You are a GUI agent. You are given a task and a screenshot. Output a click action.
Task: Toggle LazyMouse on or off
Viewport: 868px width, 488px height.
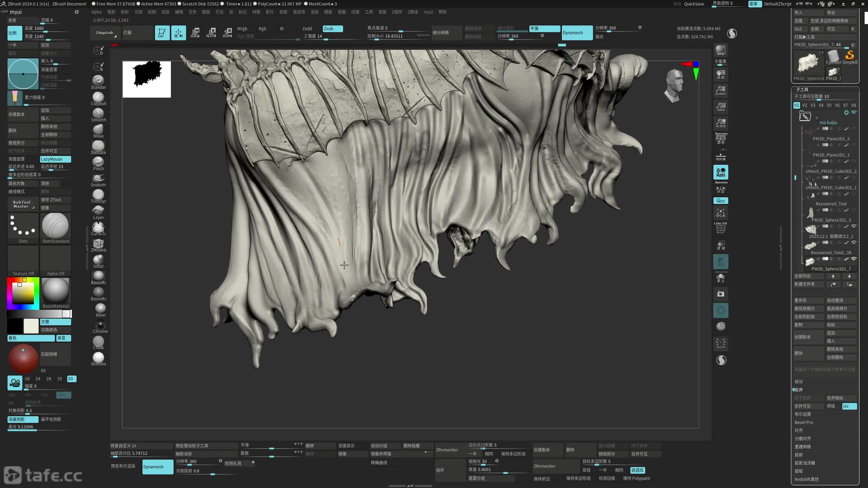click(x=55, y=159)
